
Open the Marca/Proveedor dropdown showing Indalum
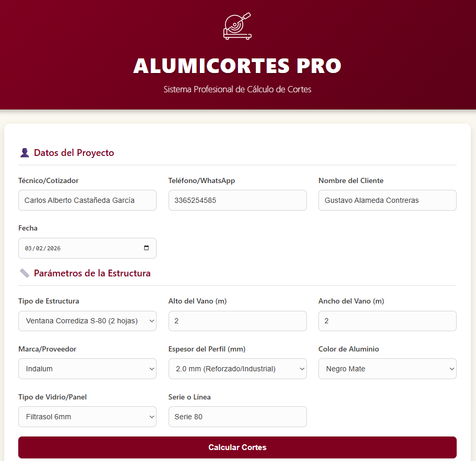(x=87, y=369)
